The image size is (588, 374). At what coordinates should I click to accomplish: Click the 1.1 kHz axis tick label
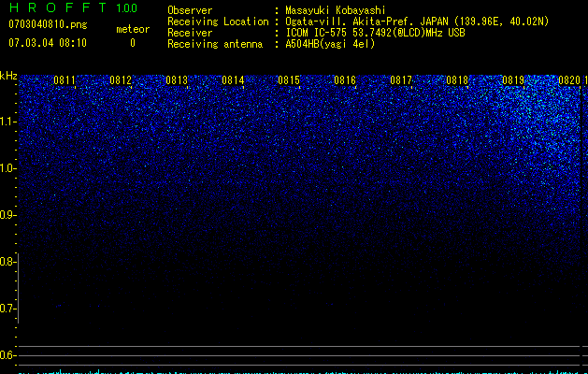7,122
